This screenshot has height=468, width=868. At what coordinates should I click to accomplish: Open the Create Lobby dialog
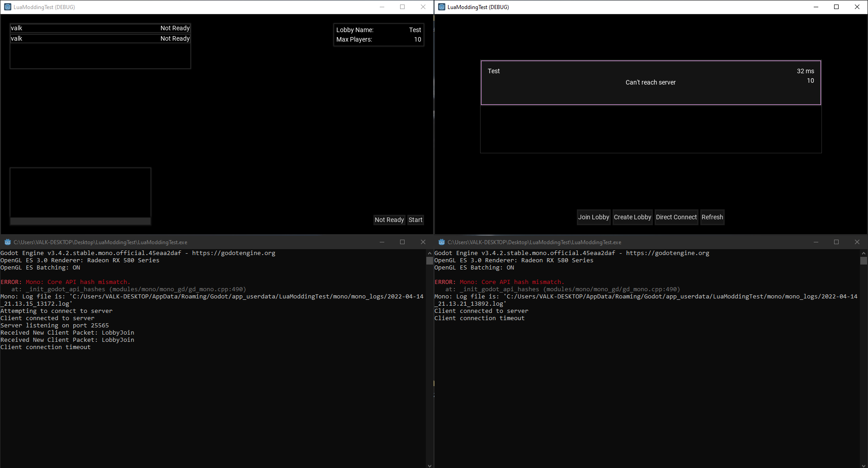(632, 217)
